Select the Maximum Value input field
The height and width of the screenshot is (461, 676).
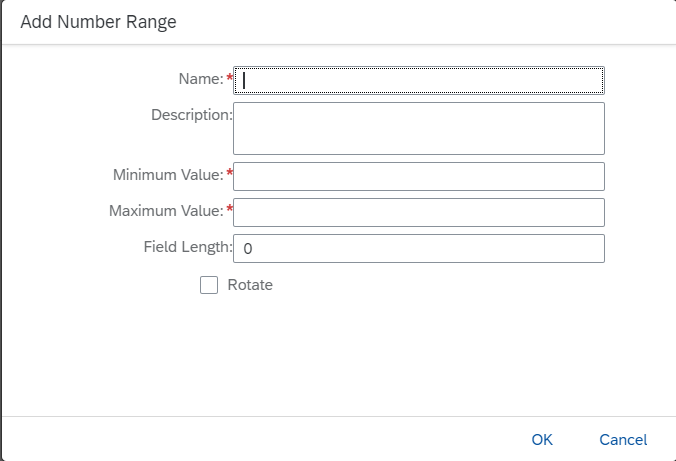(x=418, y=212)
